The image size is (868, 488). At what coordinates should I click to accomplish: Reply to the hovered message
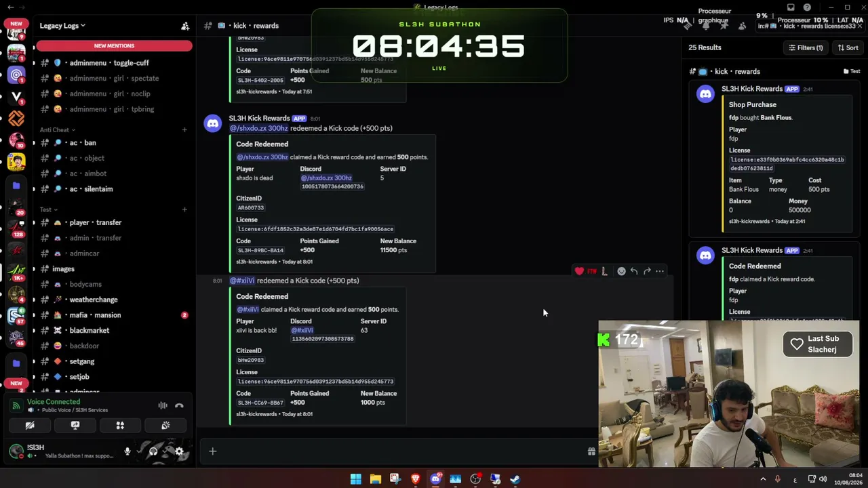click(634, 271)
